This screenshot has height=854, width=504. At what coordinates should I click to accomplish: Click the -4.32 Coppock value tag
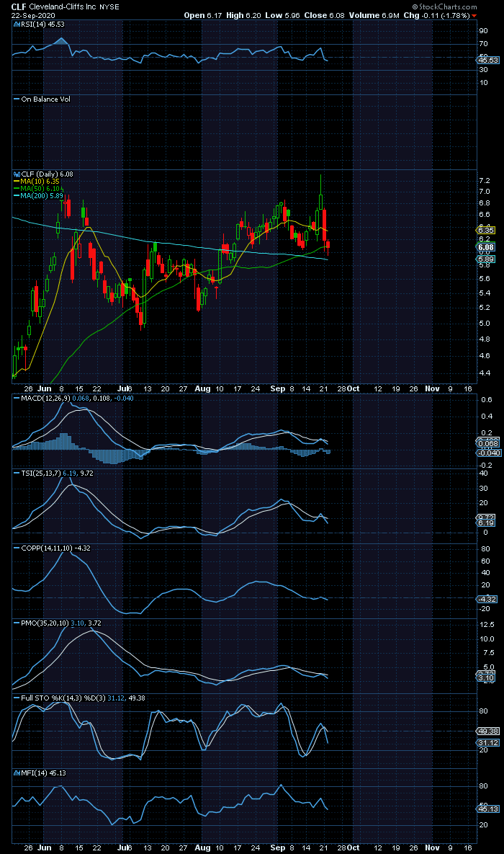click(x=487, y=599)
